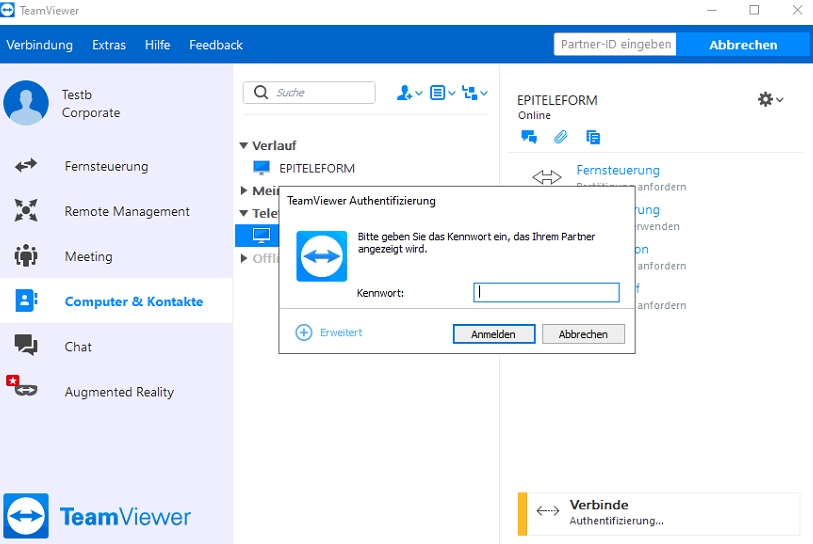The image size is (813, 544).
Task: Click the Chat bubbles icon in sidebar
Action: (26, 345)
